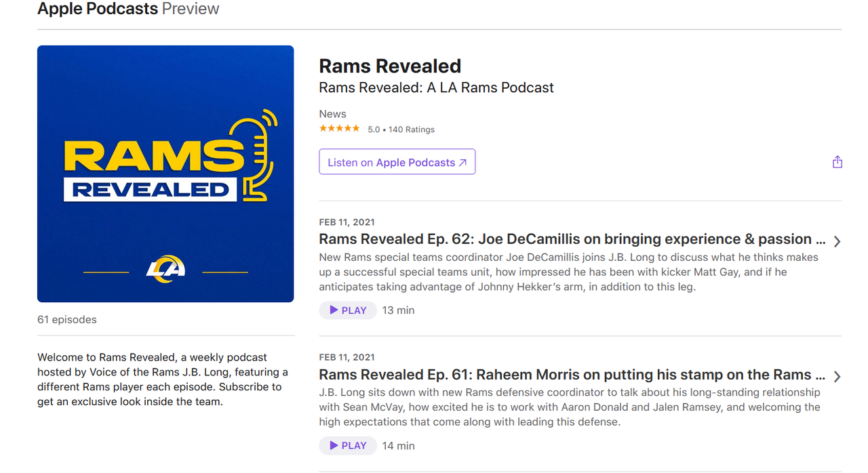
Task: Open Rams Revealed Ep. 62 title link
Action: coord(572,239)
